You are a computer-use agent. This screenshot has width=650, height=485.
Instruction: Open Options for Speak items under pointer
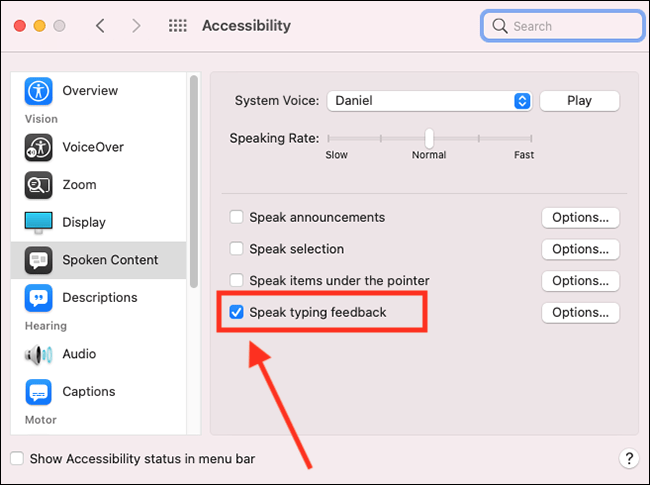coord(580,281)
